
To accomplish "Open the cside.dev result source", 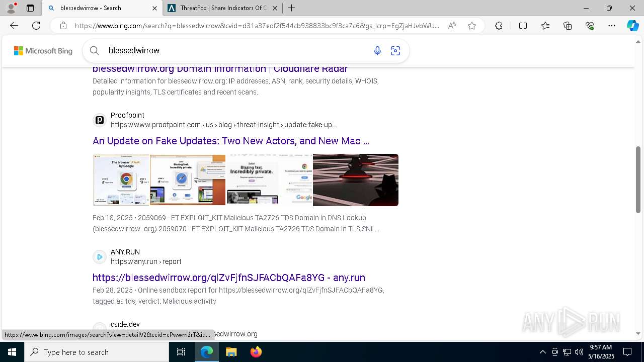I will coord(125,324).
